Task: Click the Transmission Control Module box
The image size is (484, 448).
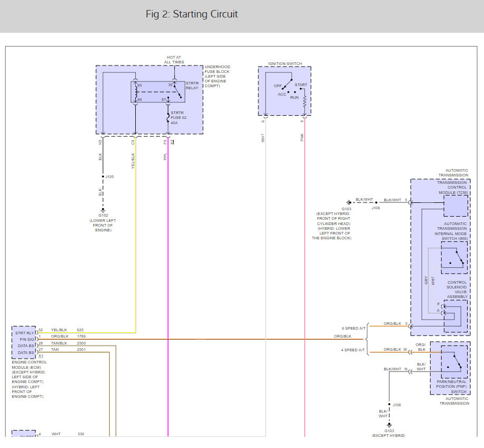Action: pyautogui.click(x=455, y=203)
